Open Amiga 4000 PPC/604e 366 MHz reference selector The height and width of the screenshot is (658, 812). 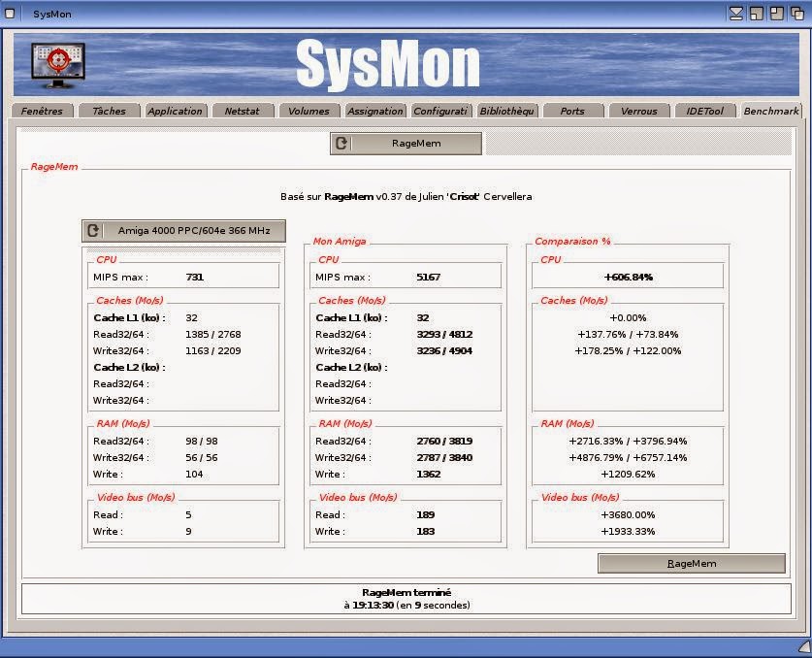pyautogui.click(x=183, y=231)
